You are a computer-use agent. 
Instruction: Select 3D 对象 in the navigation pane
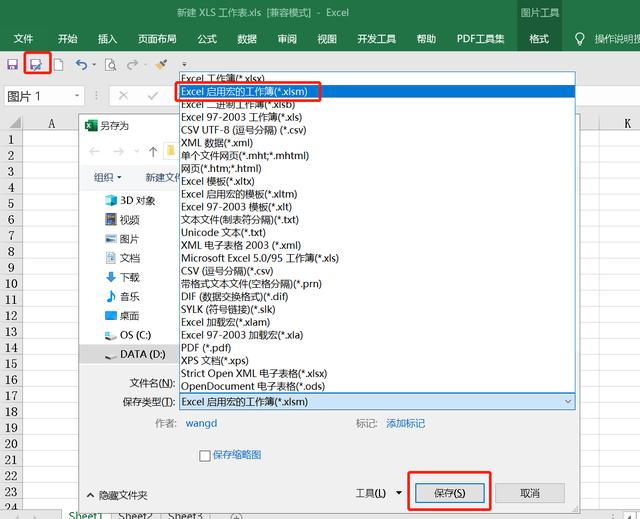pos(130,200)
